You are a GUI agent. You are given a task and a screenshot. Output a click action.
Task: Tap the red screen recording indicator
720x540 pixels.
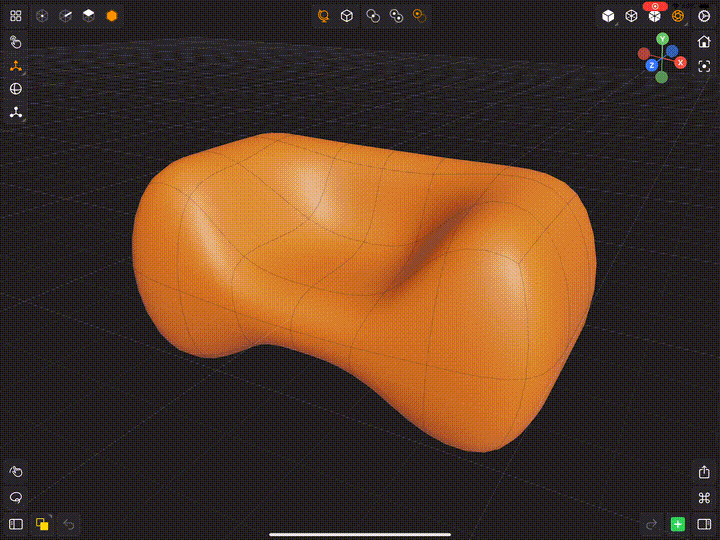[x=655, y=6]
